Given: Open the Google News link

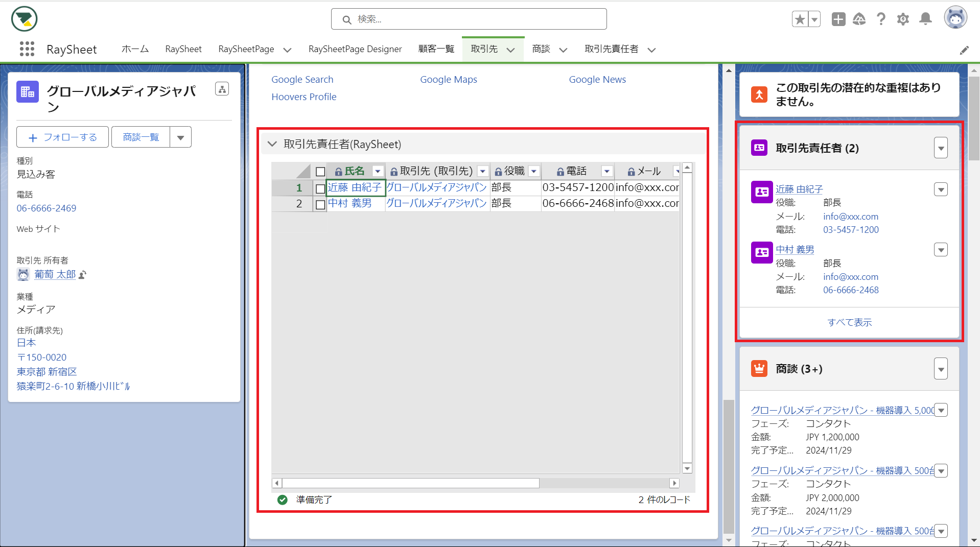Looking at the screenshot, I should point(597,80).
